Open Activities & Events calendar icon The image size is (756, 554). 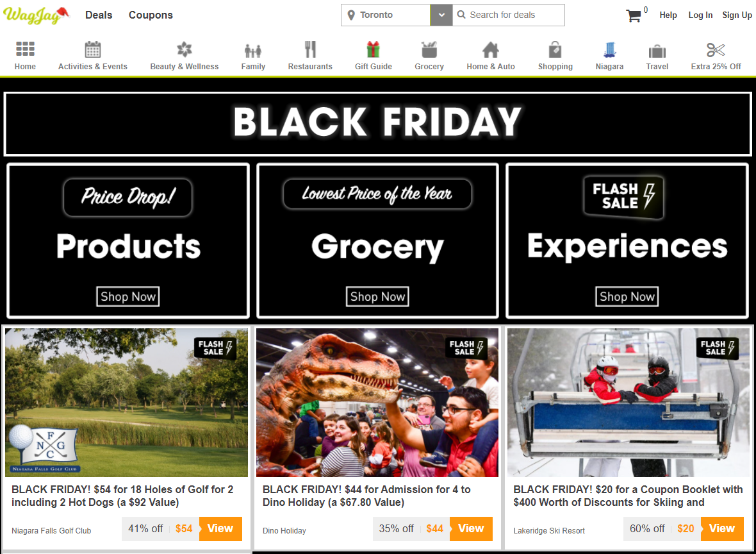(x=92, y=49)
